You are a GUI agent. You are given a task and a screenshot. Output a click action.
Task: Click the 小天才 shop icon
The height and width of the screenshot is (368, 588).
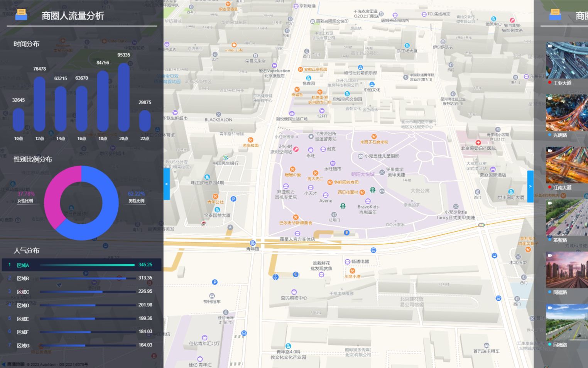click(311, 188)
